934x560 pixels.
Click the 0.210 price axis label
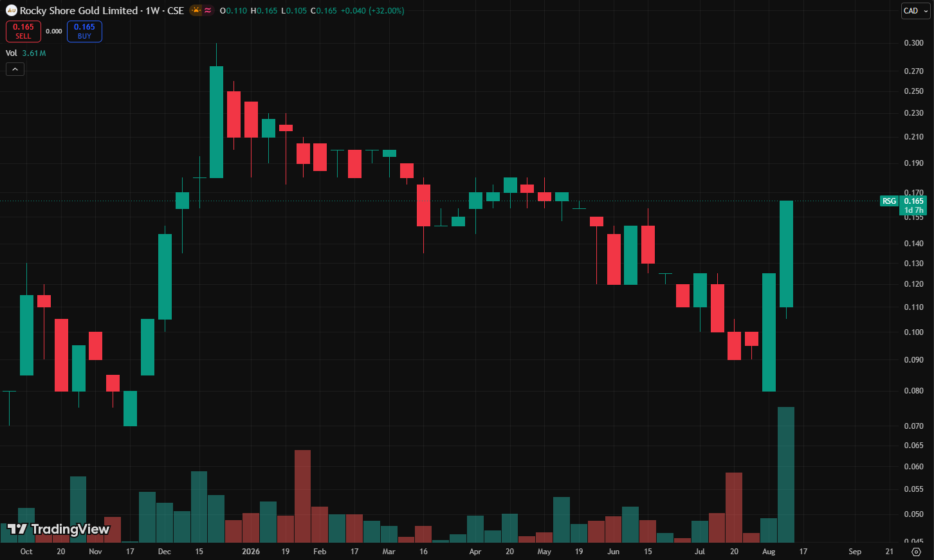(x=913, y=137)
